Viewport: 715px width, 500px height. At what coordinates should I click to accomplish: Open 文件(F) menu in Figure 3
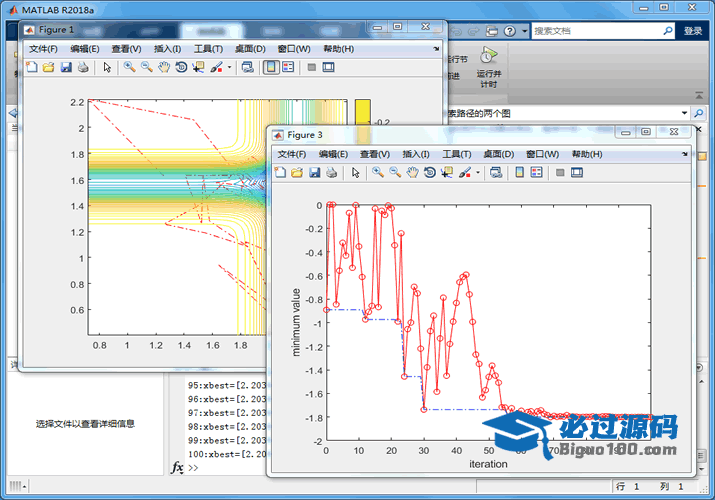pyautogui.click(x=292, y=154)
